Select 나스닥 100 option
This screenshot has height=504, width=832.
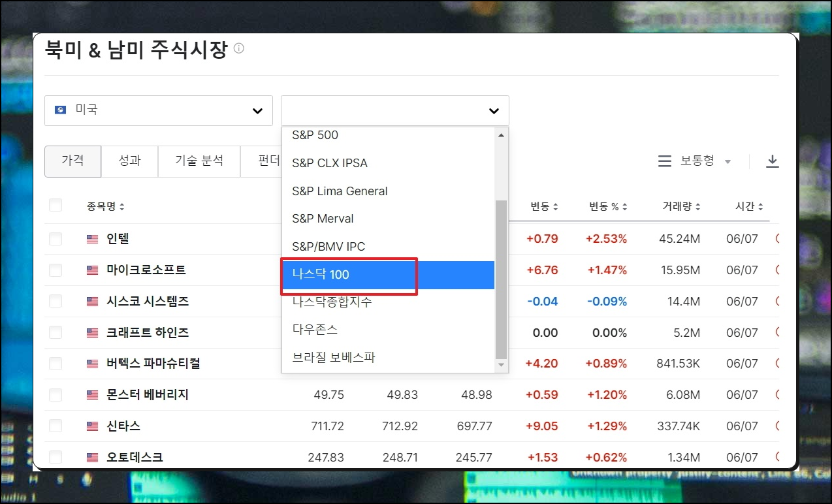tap(388, 275)
